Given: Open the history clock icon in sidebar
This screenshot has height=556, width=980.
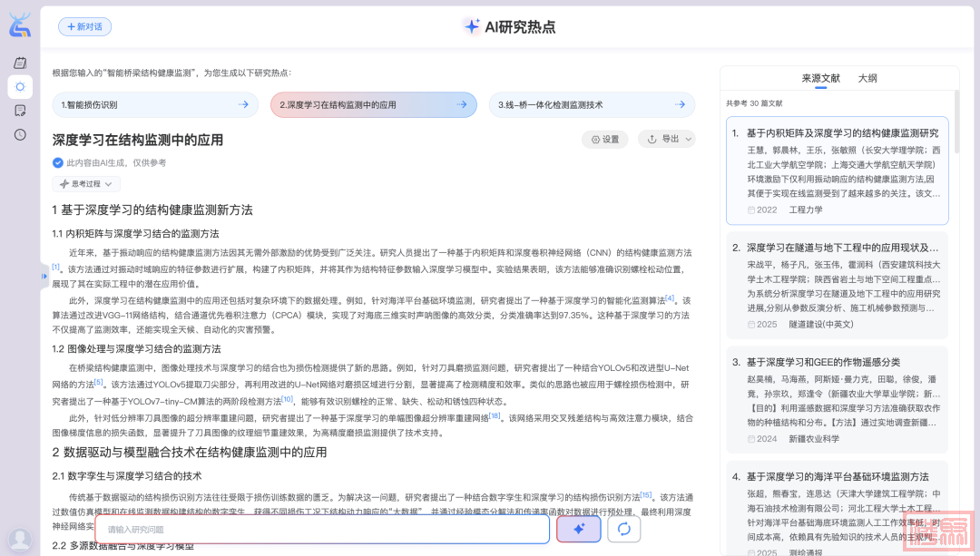Looking at the screenshot, I should [x=20, y=134].
